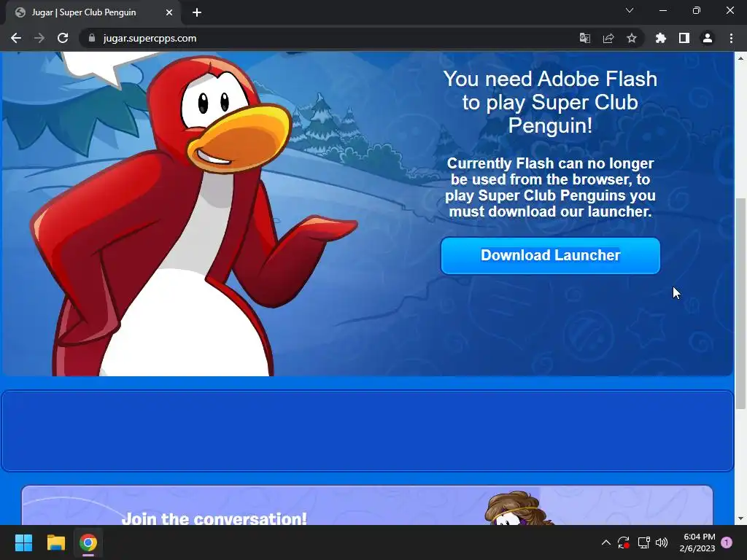Toggle the browser side panel icon
The height and width of the screenshot is (560, 747).
pos(684,38)
